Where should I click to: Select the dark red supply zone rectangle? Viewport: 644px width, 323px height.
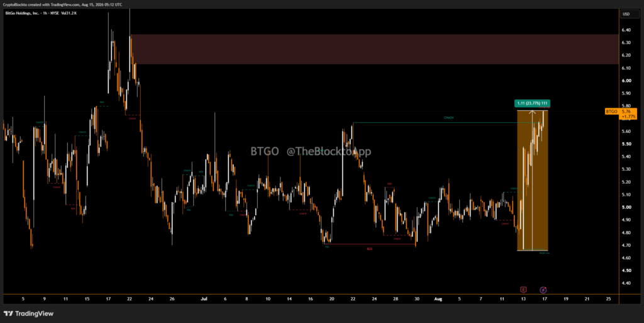(x=375, y=49)
